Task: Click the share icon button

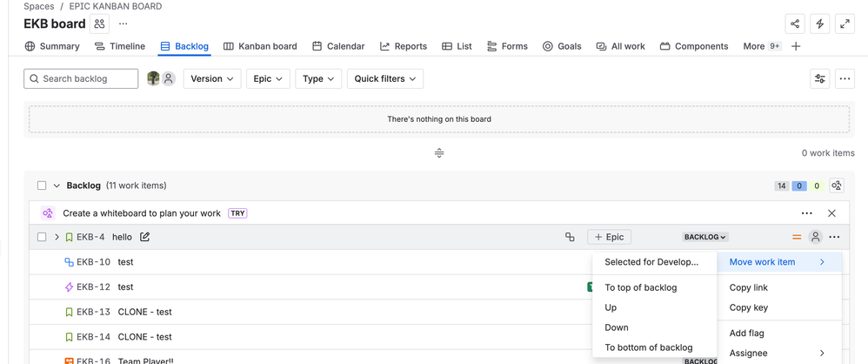Action: click(795, 24)
